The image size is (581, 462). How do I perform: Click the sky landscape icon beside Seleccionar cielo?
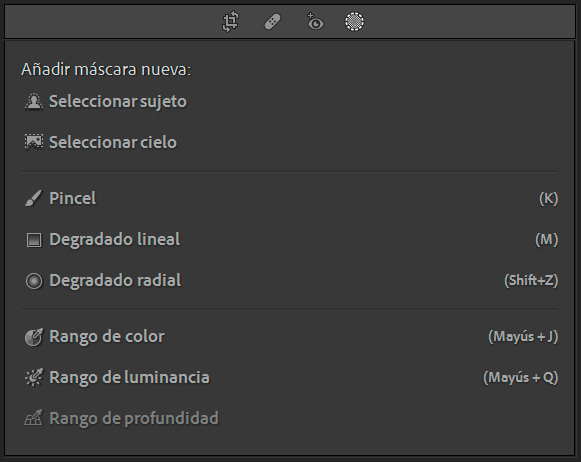tap(34, 142)
